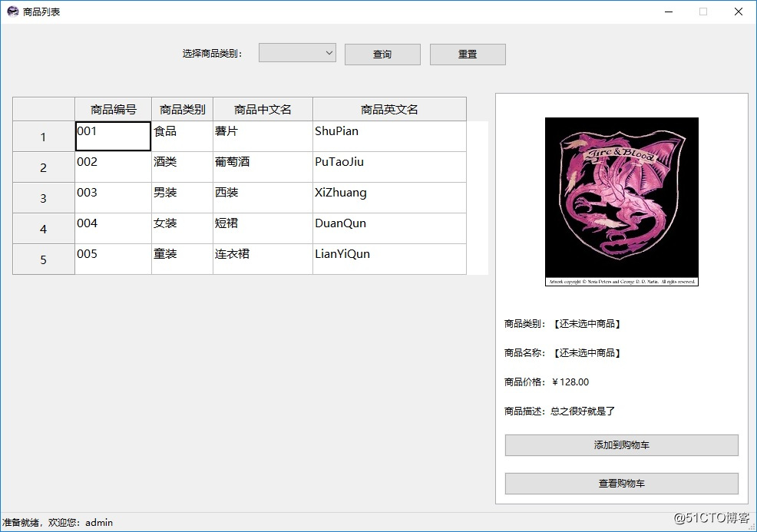Click cell 003 in product table
The image size is (757, 532).
[114, 198]
